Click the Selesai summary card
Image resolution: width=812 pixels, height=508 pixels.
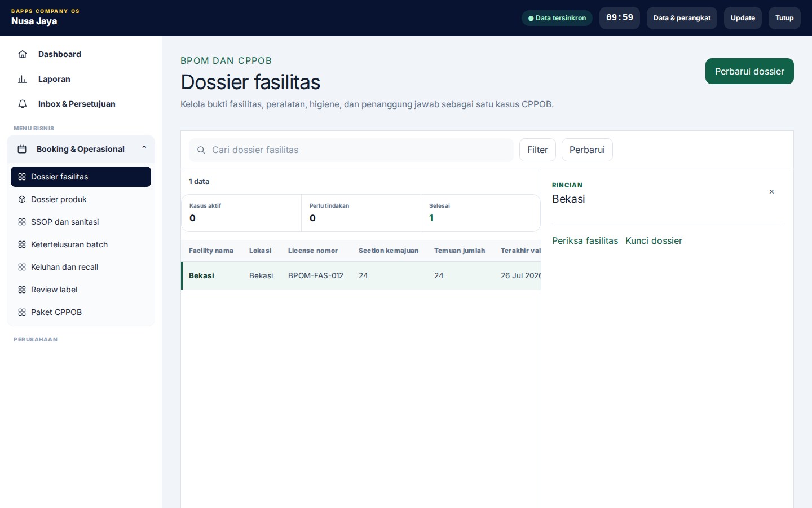480,213
